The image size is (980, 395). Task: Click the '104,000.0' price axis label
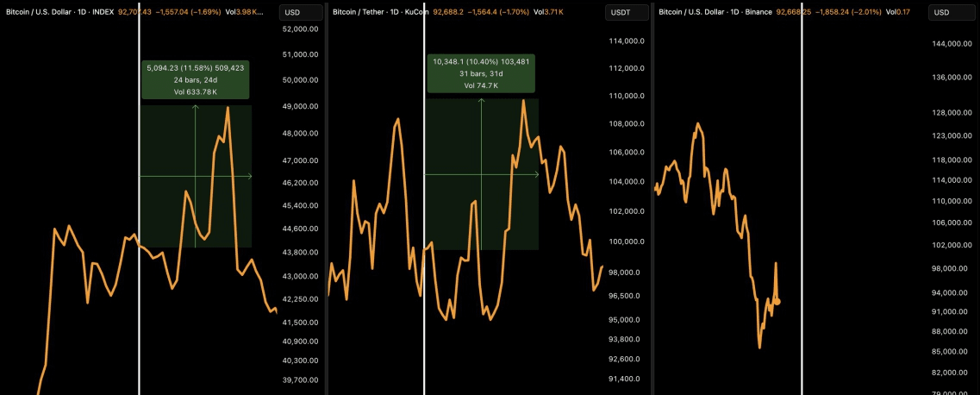(x=627, y=182)
